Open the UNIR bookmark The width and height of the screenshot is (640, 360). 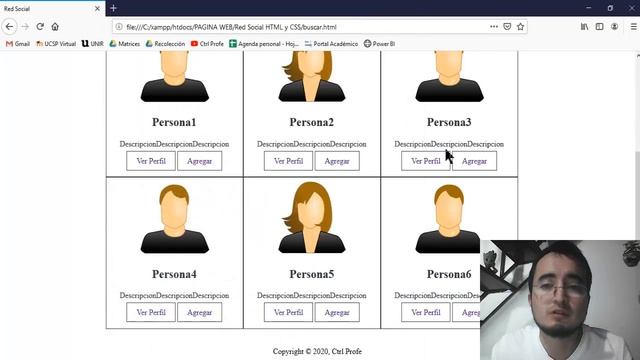[93, 44]
